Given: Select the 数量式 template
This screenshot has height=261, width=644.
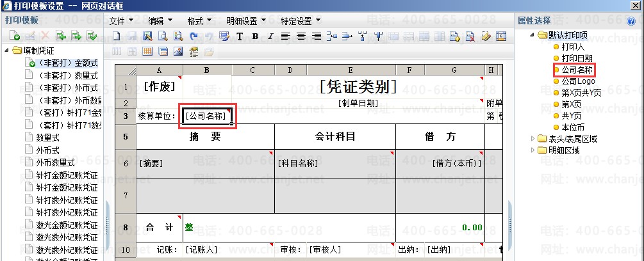Looking at the screenshot, I should tap(47, 138).
